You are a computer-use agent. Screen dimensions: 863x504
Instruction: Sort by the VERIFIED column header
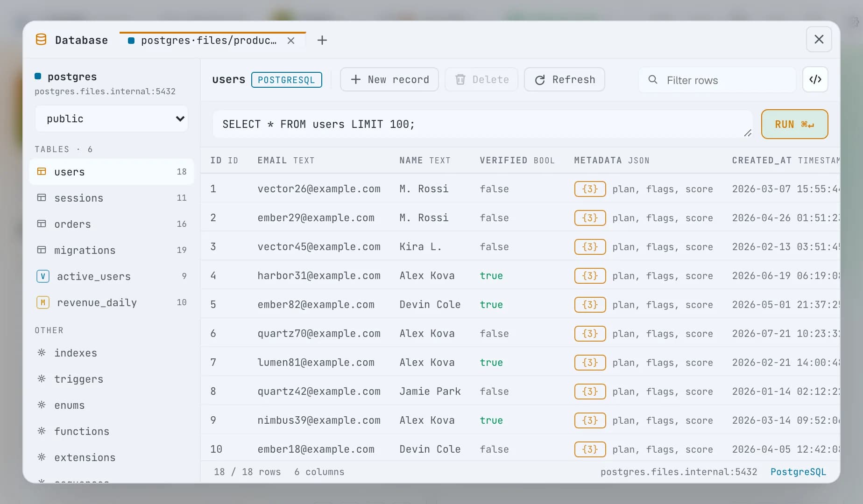[517, 161]
